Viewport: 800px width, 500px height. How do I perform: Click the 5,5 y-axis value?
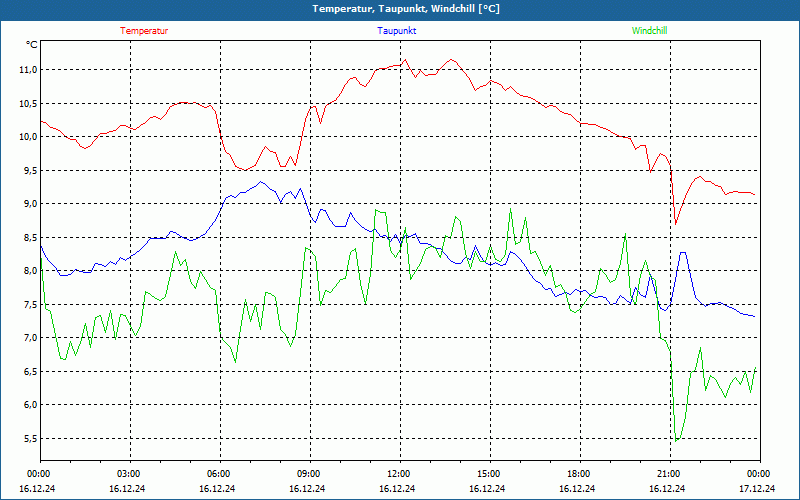[30, 438]
